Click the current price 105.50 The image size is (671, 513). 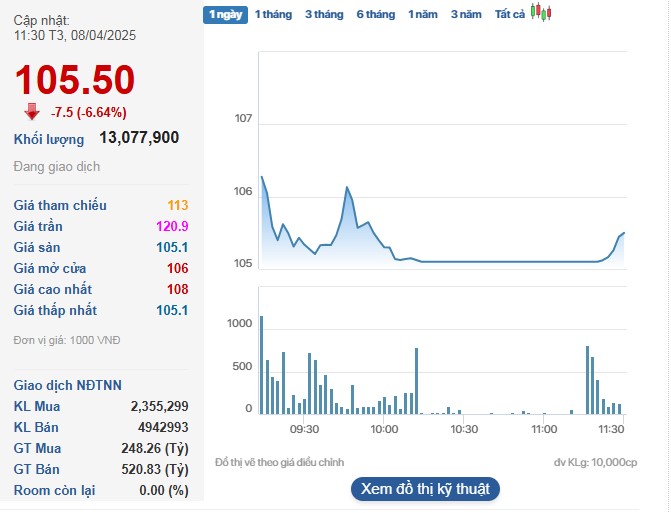pos(75,80)
